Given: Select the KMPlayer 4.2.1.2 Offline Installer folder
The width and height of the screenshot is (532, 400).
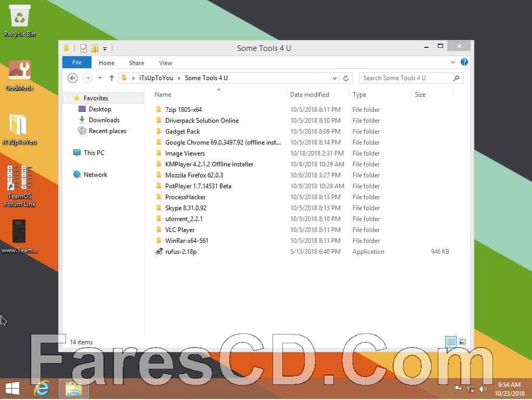Looking at the screenshot, I should pos(209,164).
